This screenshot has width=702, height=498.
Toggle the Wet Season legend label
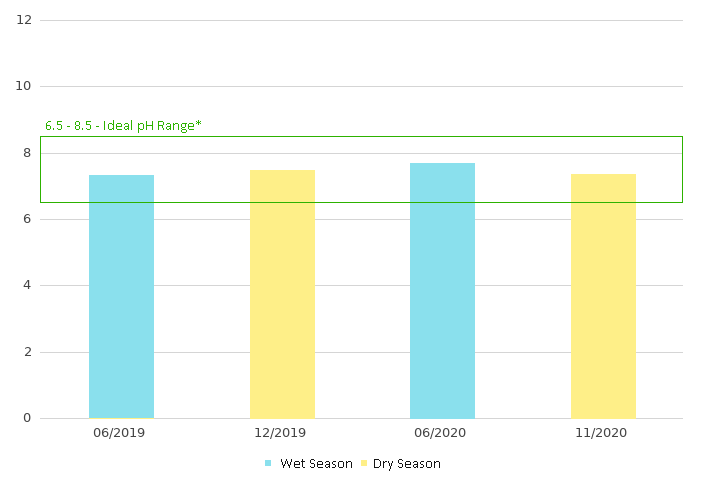coord(316,463)
